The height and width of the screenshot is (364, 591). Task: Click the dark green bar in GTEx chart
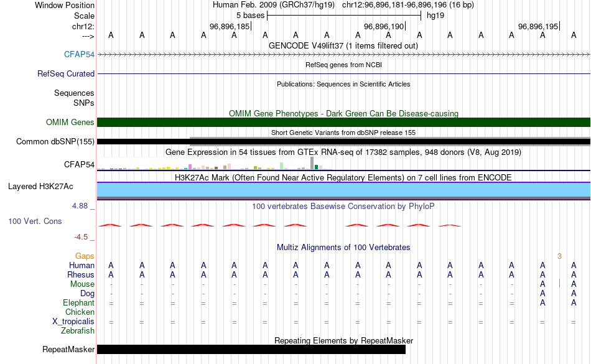pyautogui.click(x=317, y=167)
